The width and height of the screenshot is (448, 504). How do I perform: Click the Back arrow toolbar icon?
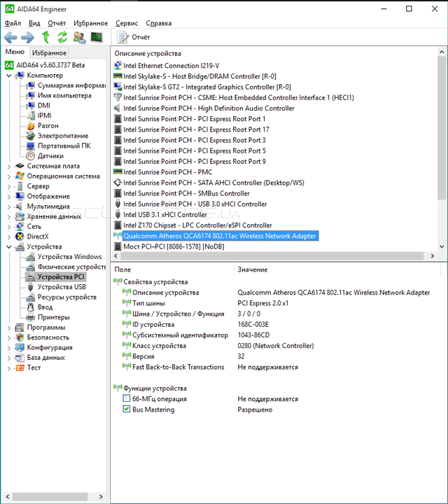point(10,37)
